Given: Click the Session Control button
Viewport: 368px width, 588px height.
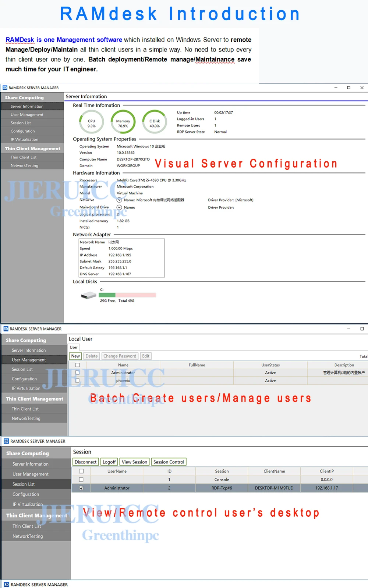Looking at the screenshot, I should point(169,462).
